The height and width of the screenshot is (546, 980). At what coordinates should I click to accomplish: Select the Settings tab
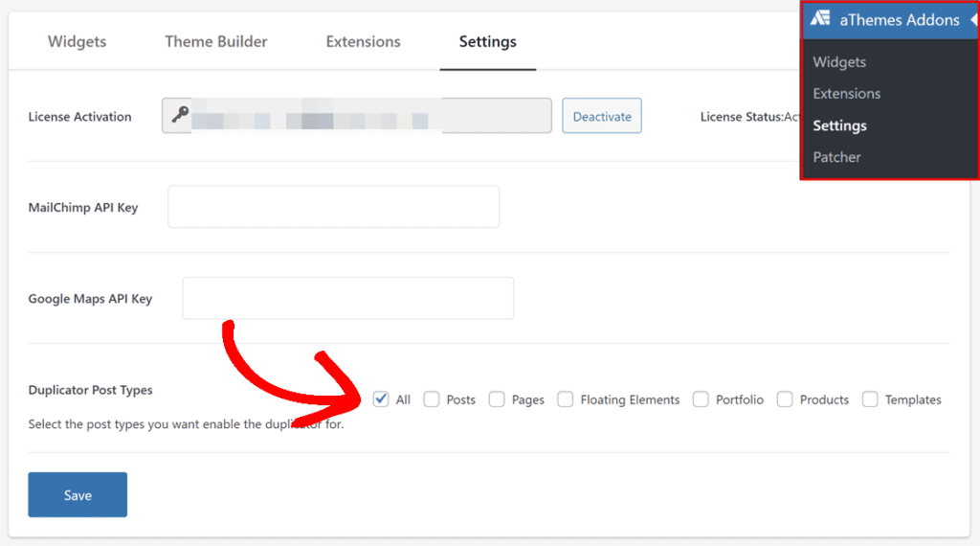[487, 42]
